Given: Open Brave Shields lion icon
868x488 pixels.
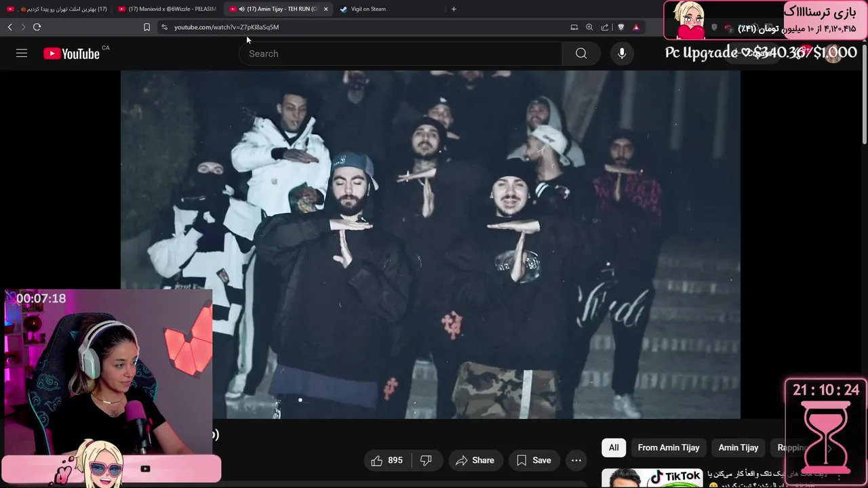Looking at the screenshot, I should 620,27.
